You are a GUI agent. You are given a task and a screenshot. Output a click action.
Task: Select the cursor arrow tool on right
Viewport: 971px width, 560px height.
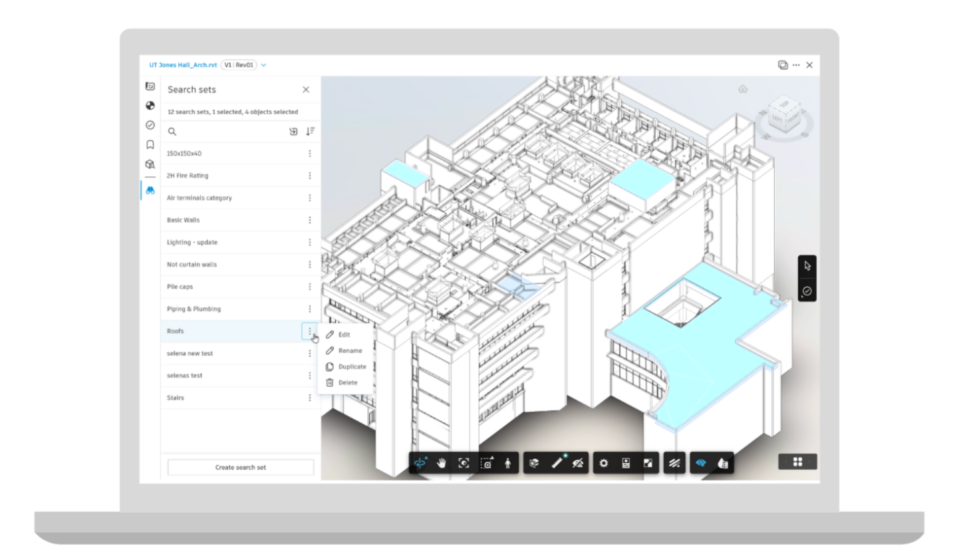click(x=807, y=266)
